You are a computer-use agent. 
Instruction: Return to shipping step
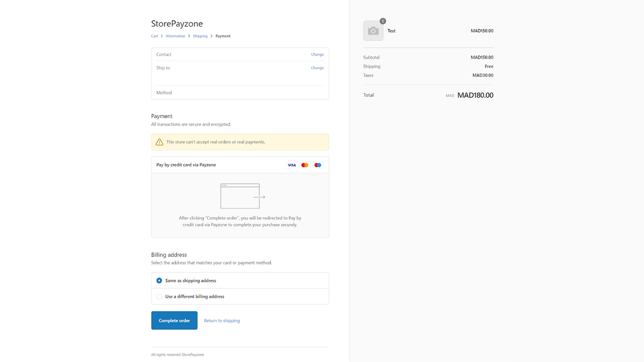222,321
